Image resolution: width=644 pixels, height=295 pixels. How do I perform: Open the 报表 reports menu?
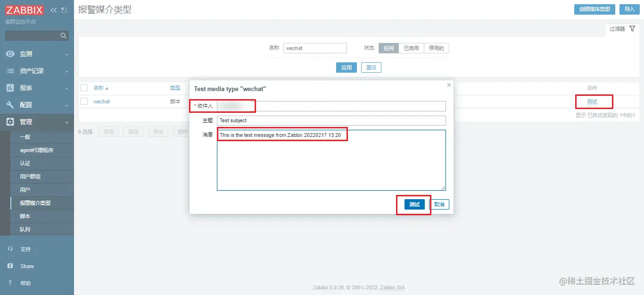click(37, 88)
